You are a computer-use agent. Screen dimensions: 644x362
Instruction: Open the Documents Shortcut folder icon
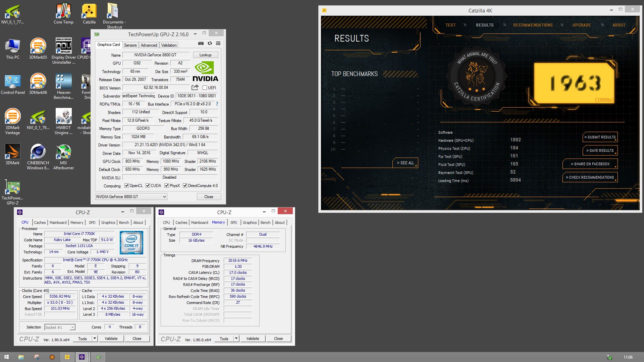(x=114, y=16)
